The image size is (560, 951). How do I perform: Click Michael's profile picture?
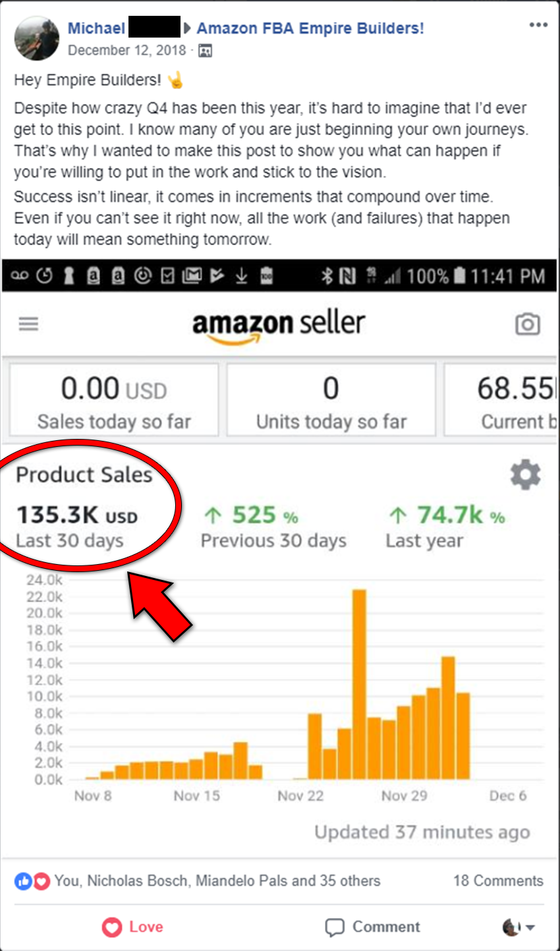point(36,38)
